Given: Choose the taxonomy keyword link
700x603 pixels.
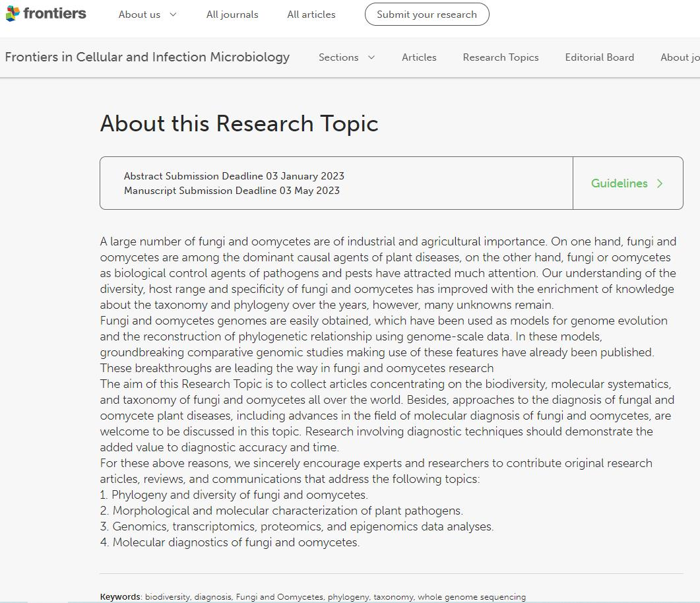Looking at the screenshot, I should (x=393, y=597).
